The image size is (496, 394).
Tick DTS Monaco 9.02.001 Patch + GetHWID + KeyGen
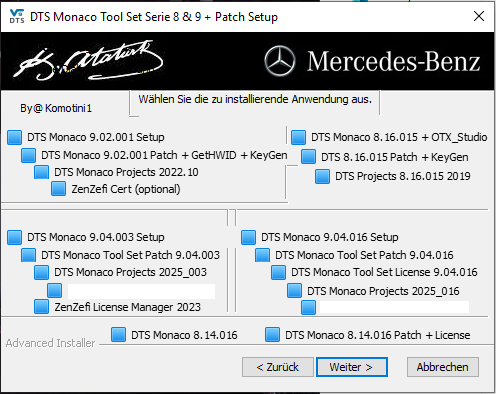28,155
